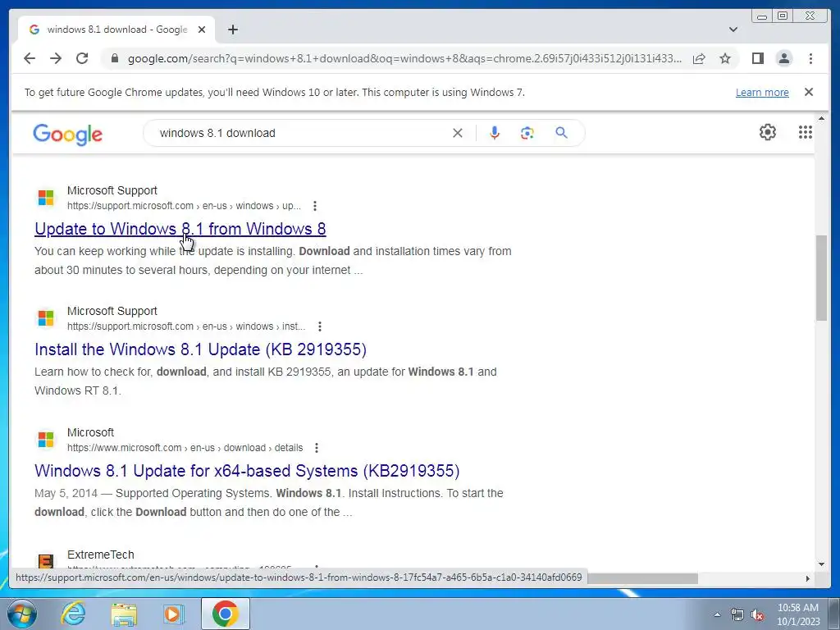Click the vertical scrollbar up arrow
The width and height of the screenshot is (840, 630).
tap(822, 118)
